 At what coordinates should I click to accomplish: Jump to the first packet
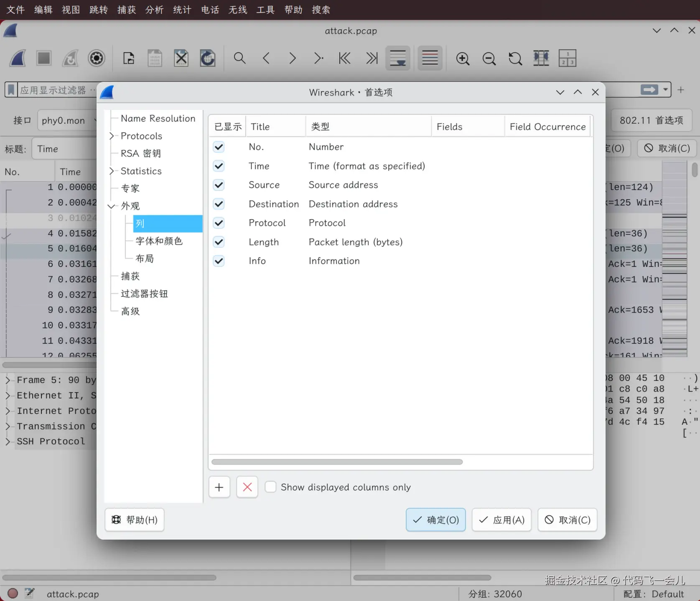coord(345,58)
